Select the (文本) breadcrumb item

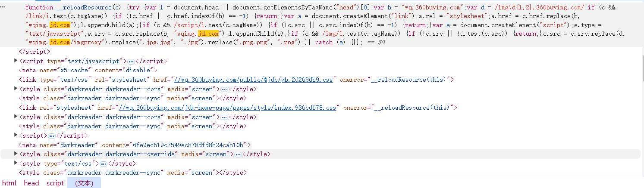point(84,183)
